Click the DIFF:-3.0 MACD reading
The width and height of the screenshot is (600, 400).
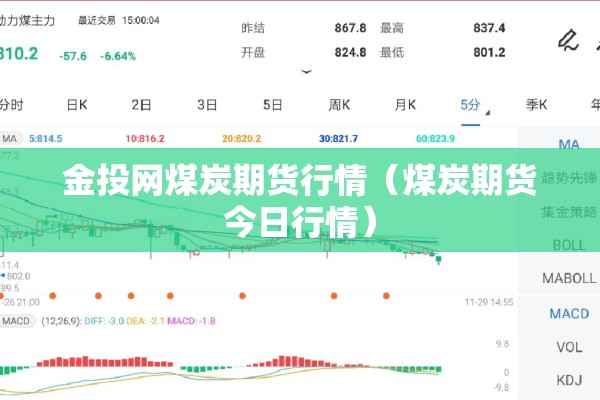click(x=104, y=321)
